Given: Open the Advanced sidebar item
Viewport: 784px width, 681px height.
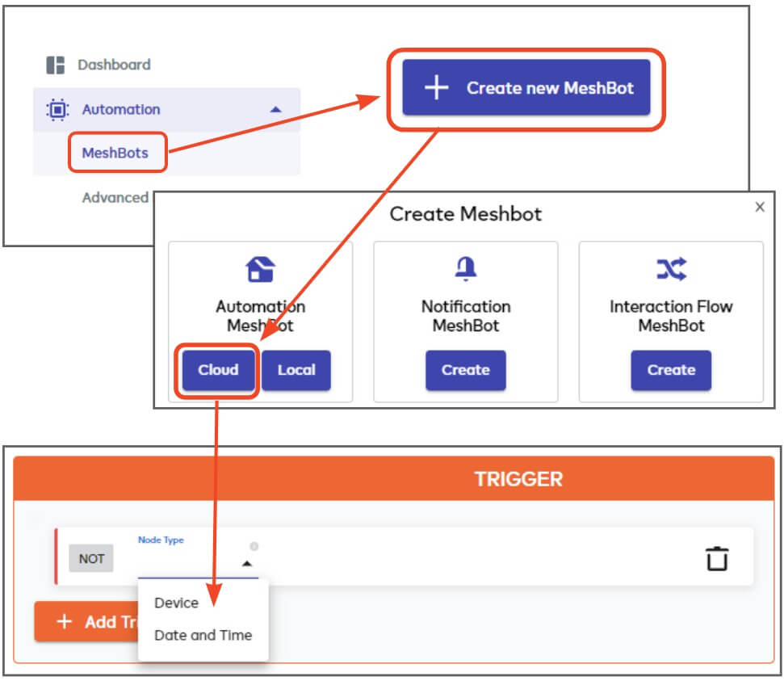Looking at the screenshot, I should 115,198.
